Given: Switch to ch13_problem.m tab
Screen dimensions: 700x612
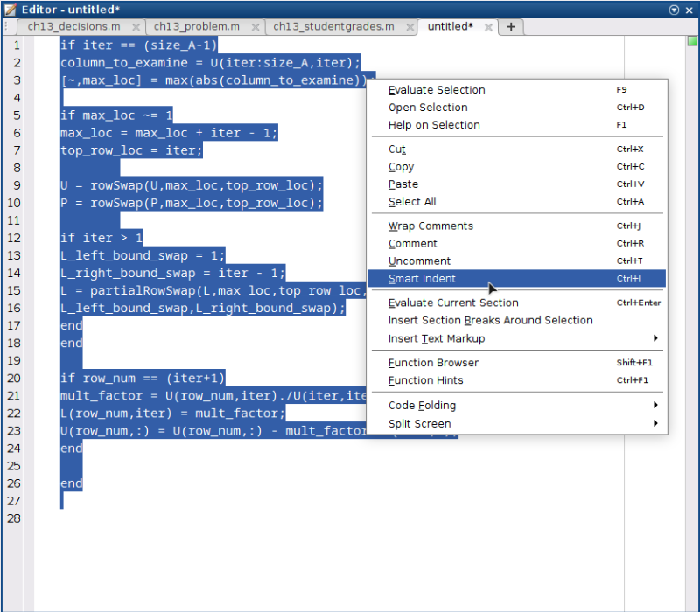Looking at the screenshot, I should click(196, 27).
